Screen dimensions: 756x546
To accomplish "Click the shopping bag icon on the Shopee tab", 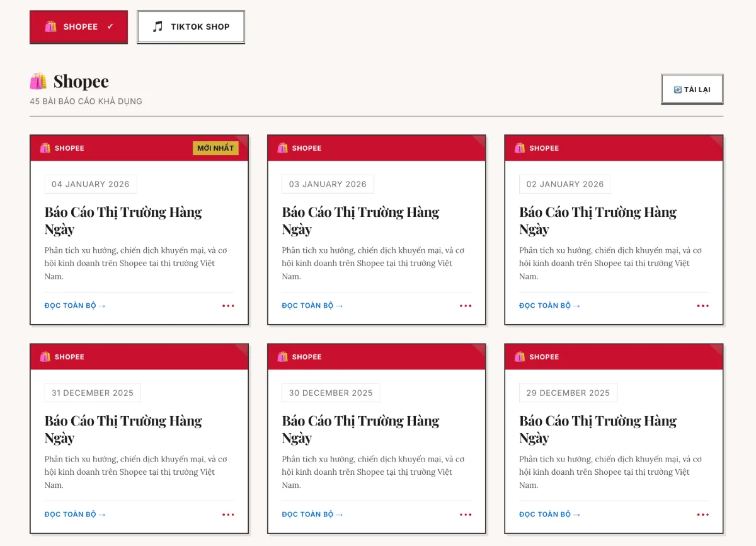I will 50,26.
